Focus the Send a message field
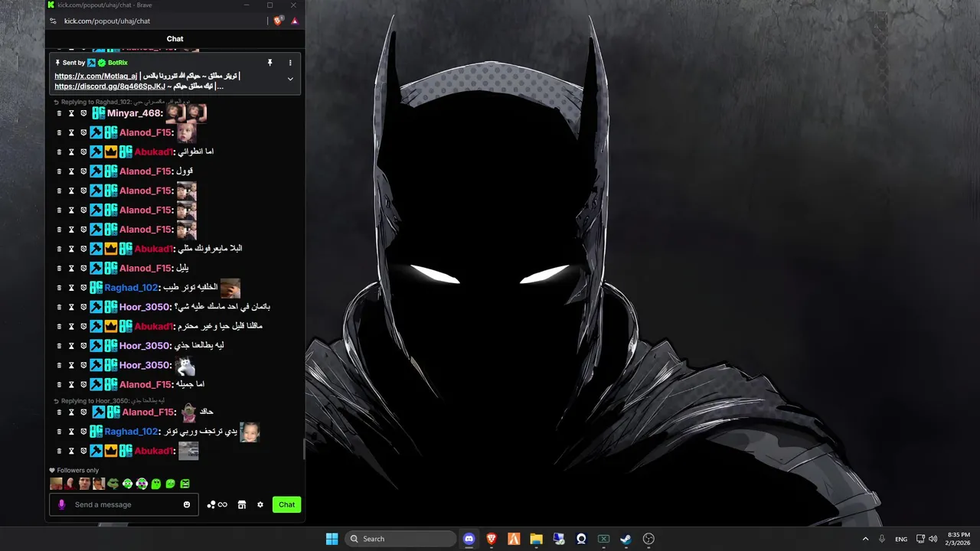Image resolution: width=980 pixels, height=551 pixels. (125, 504)
